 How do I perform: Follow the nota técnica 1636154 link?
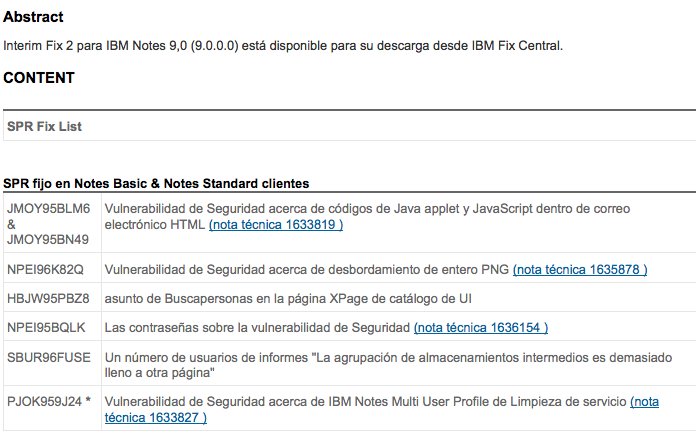(x=481, y=328)
